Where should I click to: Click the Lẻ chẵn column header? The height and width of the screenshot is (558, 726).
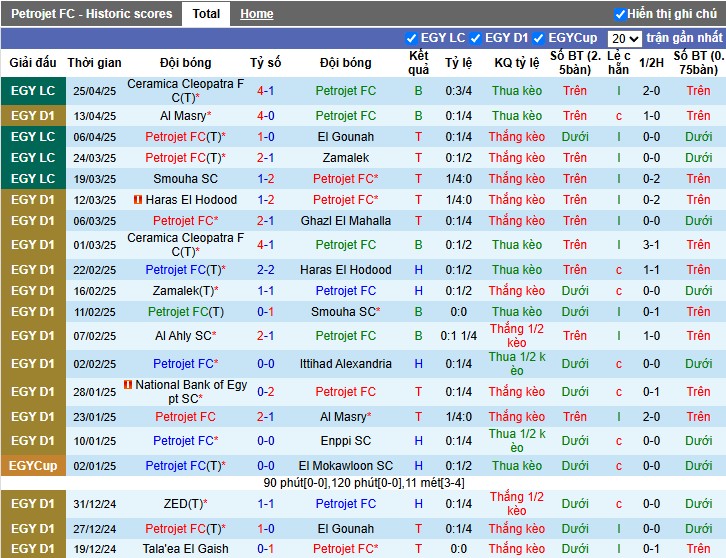tap(619, 63)
